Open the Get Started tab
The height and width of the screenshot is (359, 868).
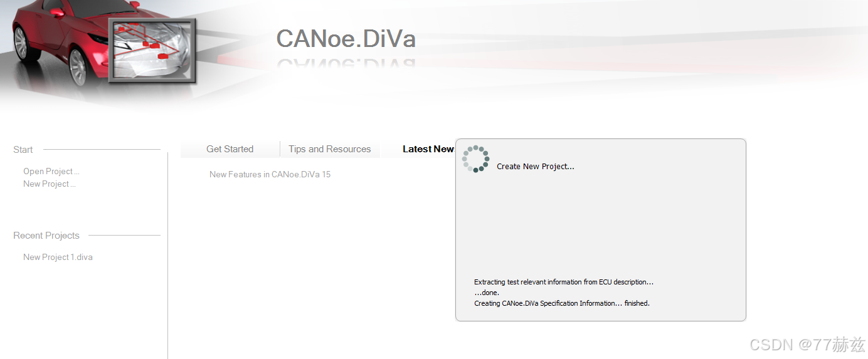[x=230, y=149]
